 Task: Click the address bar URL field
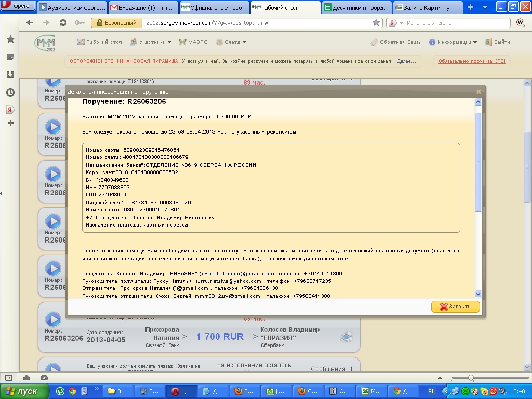256,23
